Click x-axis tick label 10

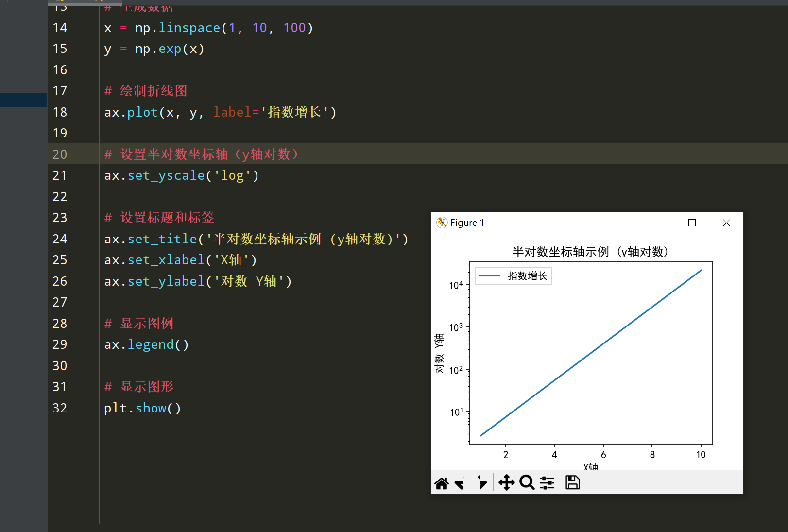coord(701,455)
